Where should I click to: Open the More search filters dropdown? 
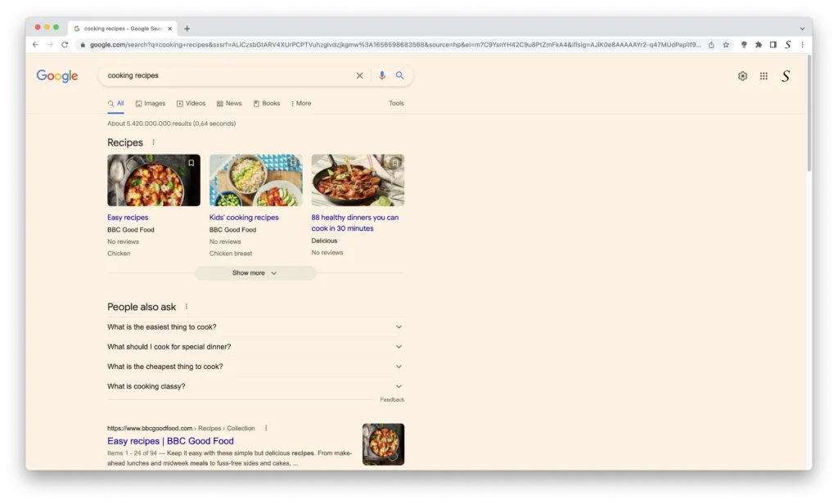coord(301,104)
